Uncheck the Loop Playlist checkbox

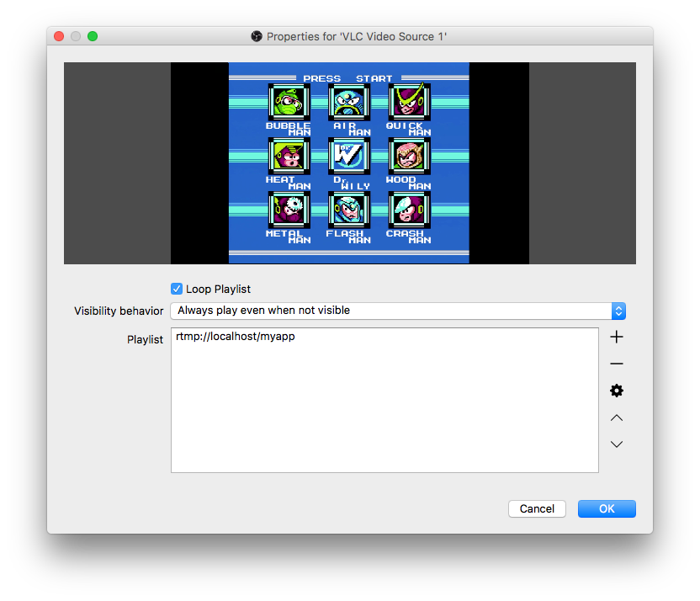tap(177, 289)
